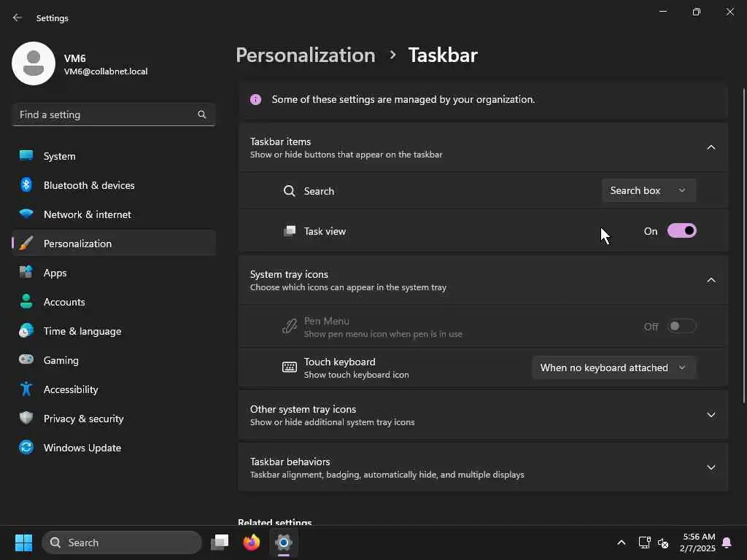This screenshot has height=560, width=747.
Task: Open the notification bell in system tray
Action: click(727, 542)
